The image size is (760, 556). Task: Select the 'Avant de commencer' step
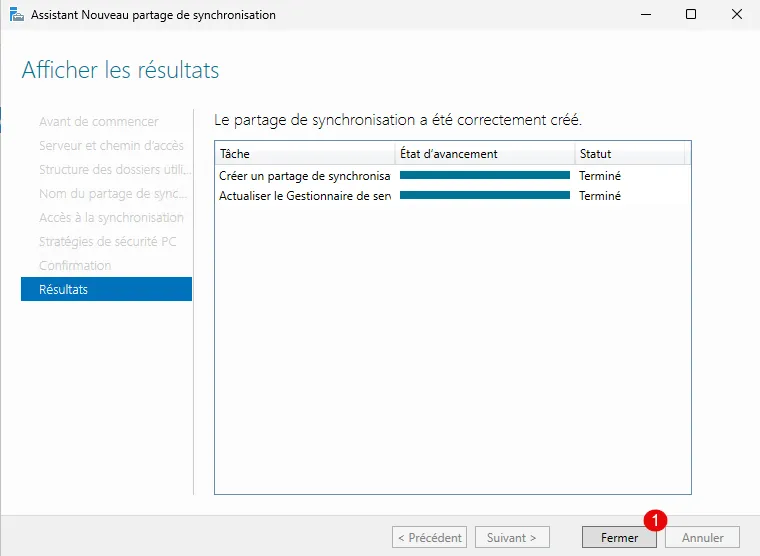tap(98, 122)
